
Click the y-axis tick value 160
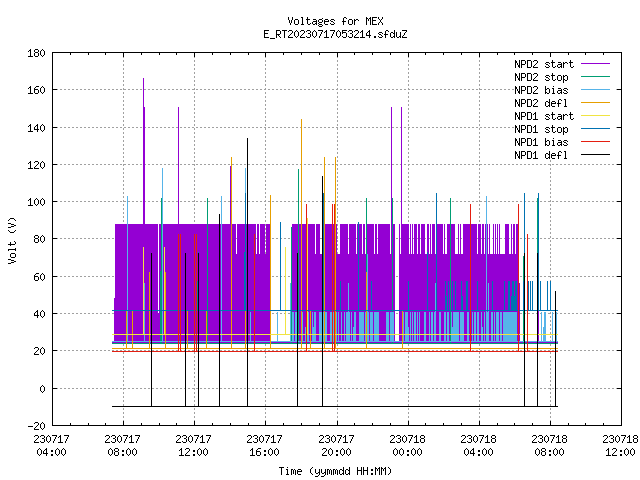36,90
